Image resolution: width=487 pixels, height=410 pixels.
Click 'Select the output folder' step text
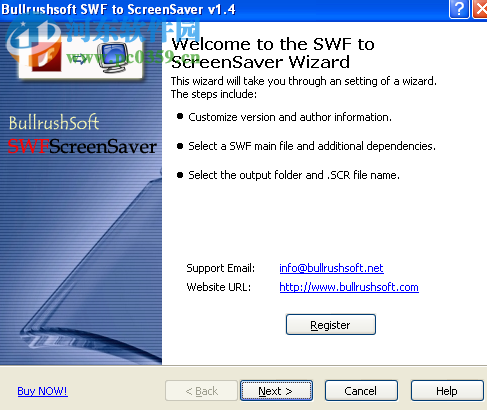pyautogui.click(x=294, y=175)
